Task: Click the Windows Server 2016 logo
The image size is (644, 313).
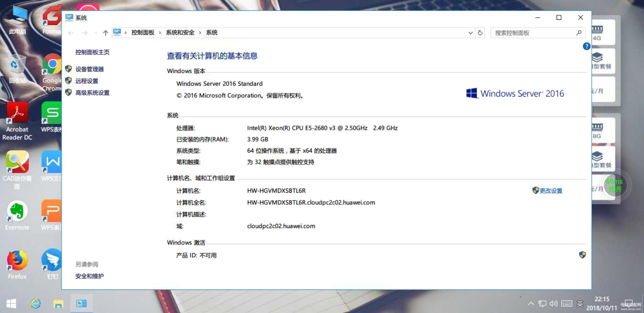Action: (x=515, y=93)
